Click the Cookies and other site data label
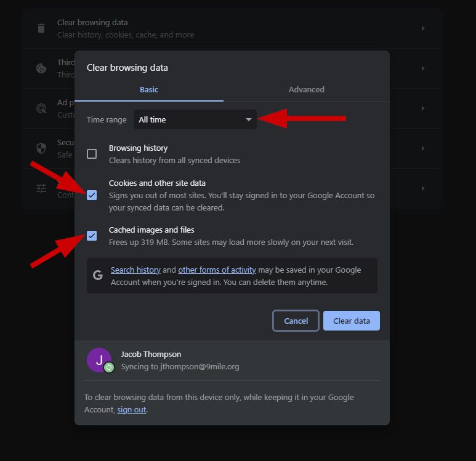This screenshot has width=476, height=461. click(x=157, y=183)
